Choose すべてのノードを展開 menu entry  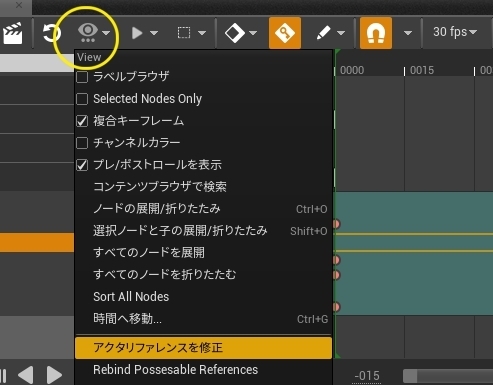(203, 253)
